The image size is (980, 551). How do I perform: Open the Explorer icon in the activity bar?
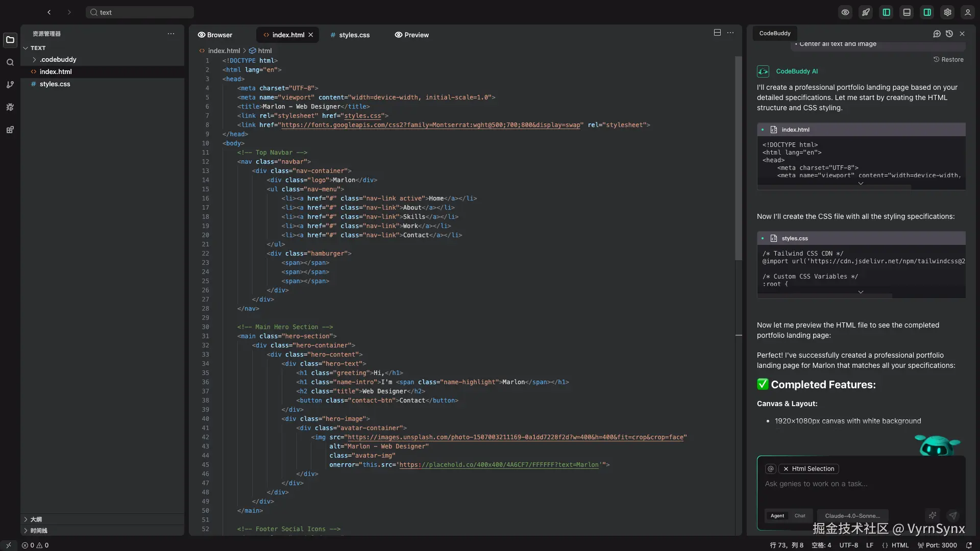(10, 40)
